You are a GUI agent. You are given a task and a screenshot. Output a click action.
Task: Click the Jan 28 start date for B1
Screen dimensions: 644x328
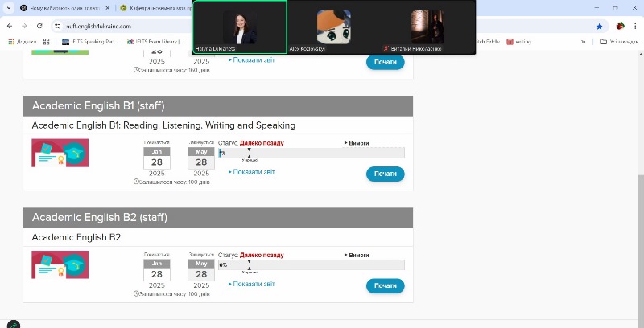coord(157,158)
